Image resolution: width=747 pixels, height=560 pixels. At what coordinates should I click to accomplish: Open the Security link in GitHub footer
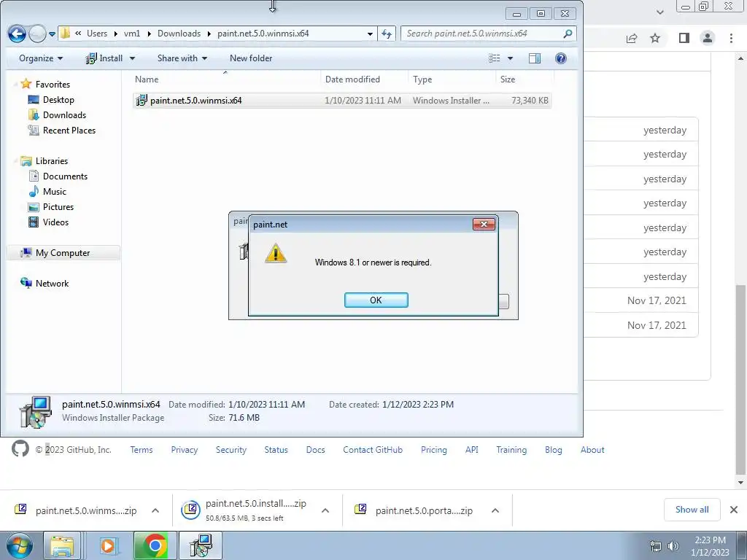231,449
